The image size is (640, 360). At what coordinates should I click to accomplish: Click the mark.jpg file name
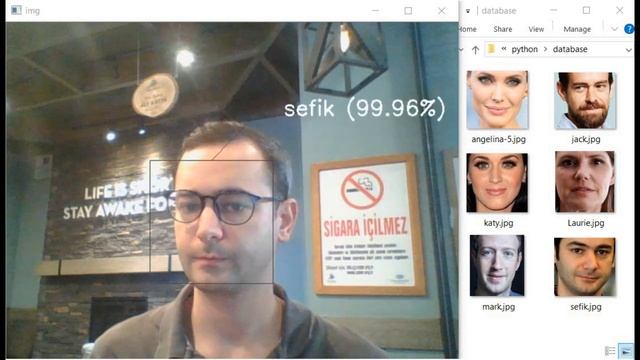coord(498,307)
